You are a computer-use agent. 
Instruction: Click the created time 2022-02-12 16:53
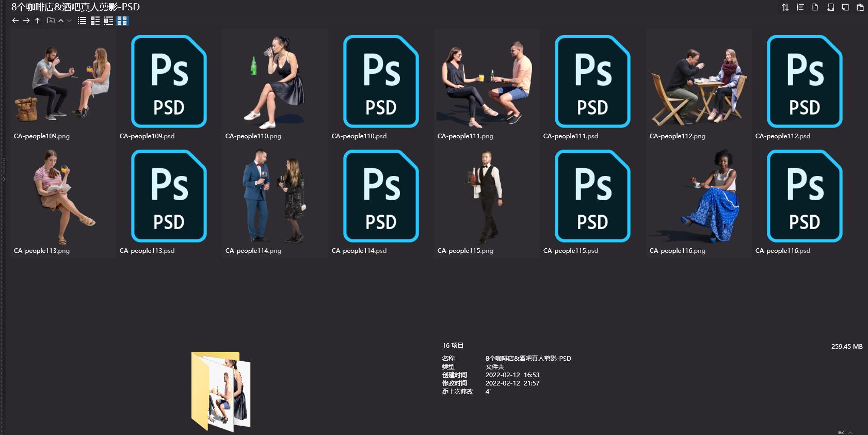tap(512, 375)
